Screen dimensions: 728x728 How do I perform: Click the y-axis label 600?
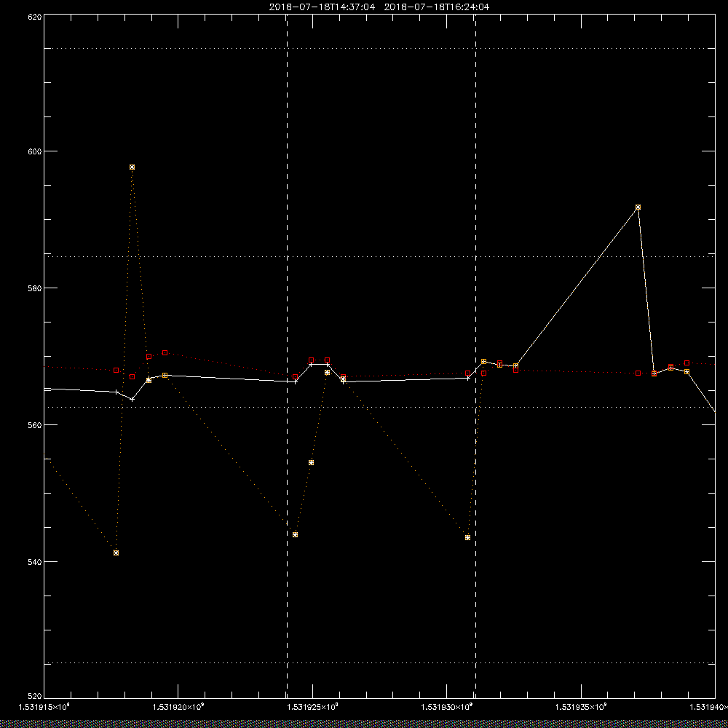pyautogui.click(x=35, y=151)
